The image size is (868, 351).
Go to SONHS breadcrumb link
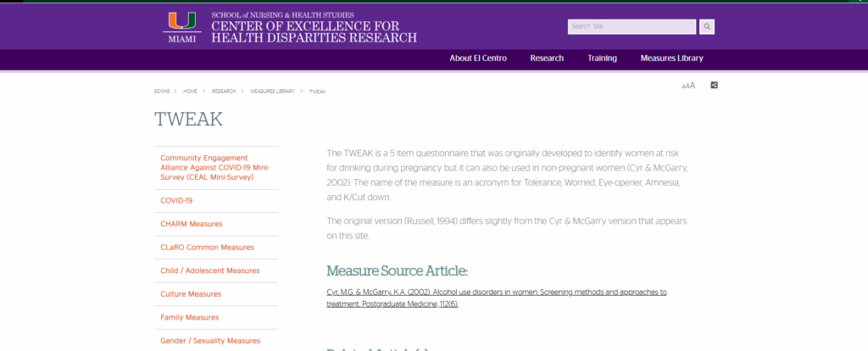[x=161, y=92]
